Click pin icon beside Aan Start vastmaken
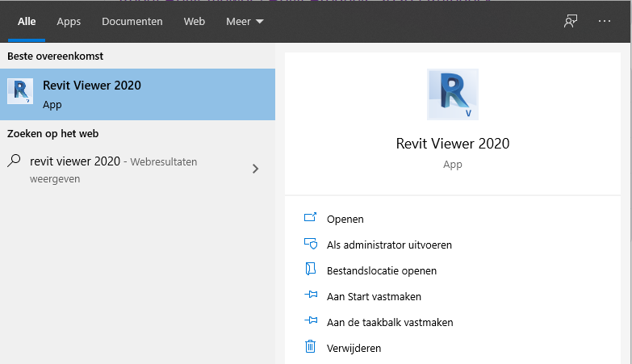 [x=311, y=295]
